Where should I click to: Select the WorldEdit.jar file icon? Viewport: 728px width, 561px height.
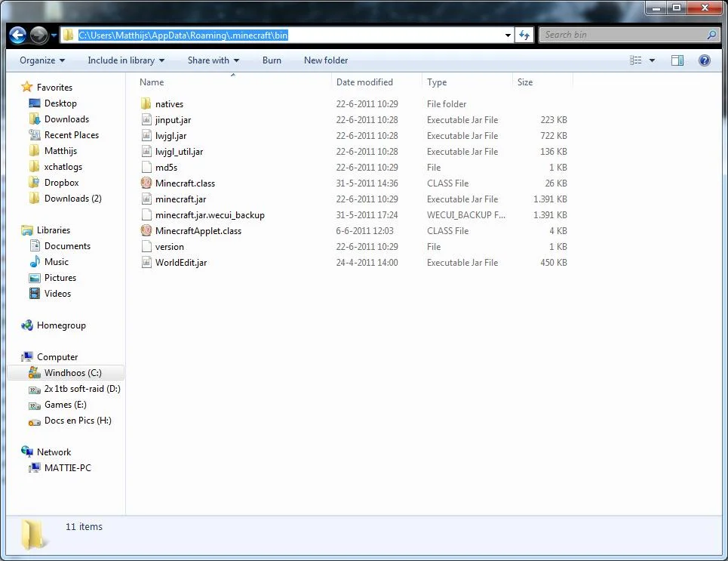[146, 262]
